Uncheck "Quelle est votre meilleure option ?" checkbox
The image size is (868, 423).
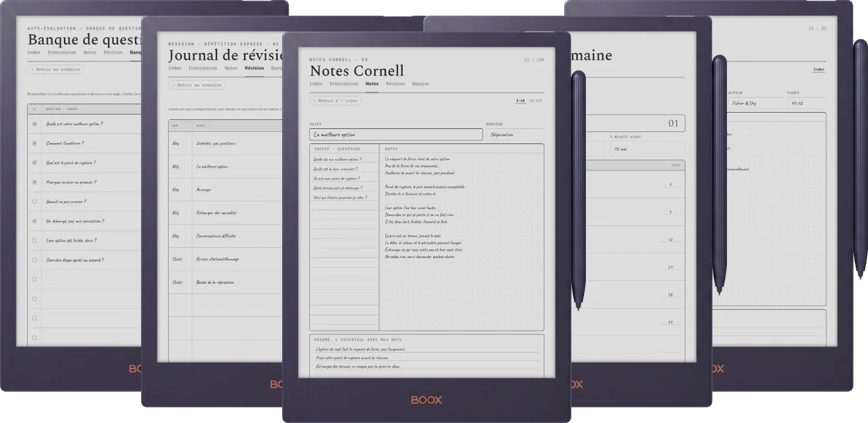coord(34,124)
